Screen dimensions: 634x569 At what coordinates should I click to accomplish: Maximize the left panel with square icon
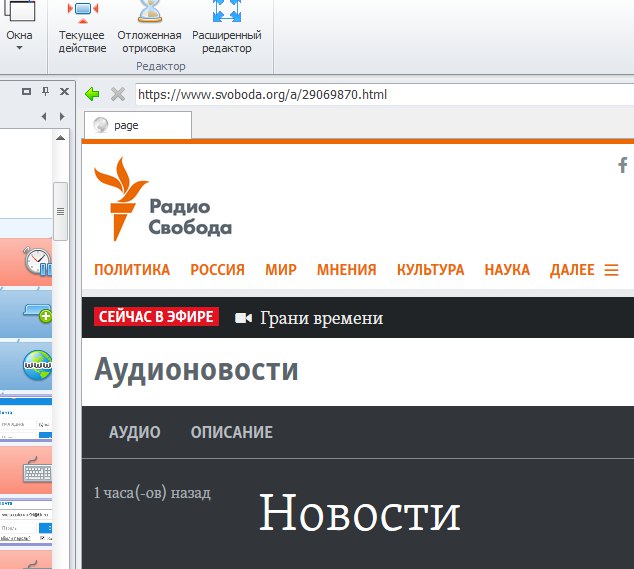click(26, 92)
